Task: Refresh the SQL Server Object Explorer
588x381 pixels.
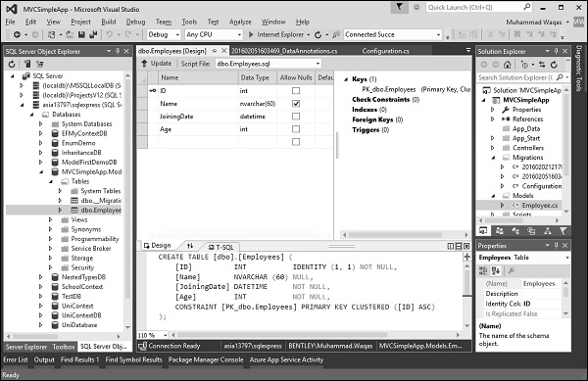Action: point(12,64)
